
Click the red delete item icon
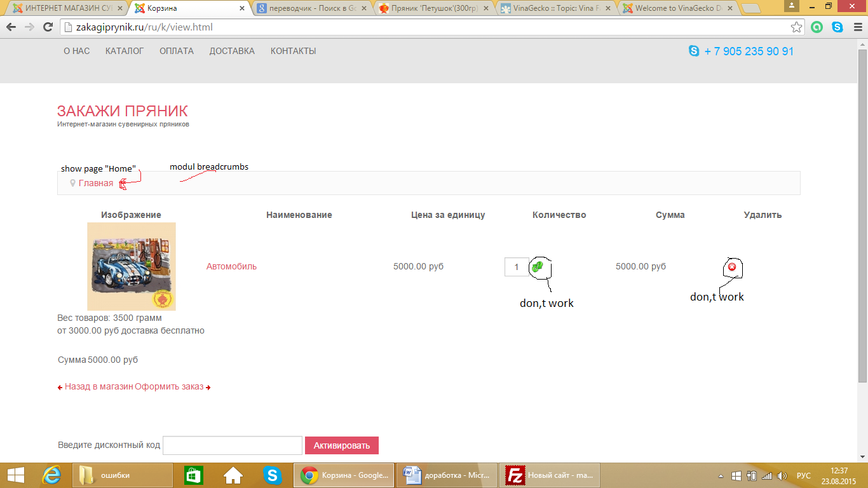pyautogui.click(x=731, y=267)
